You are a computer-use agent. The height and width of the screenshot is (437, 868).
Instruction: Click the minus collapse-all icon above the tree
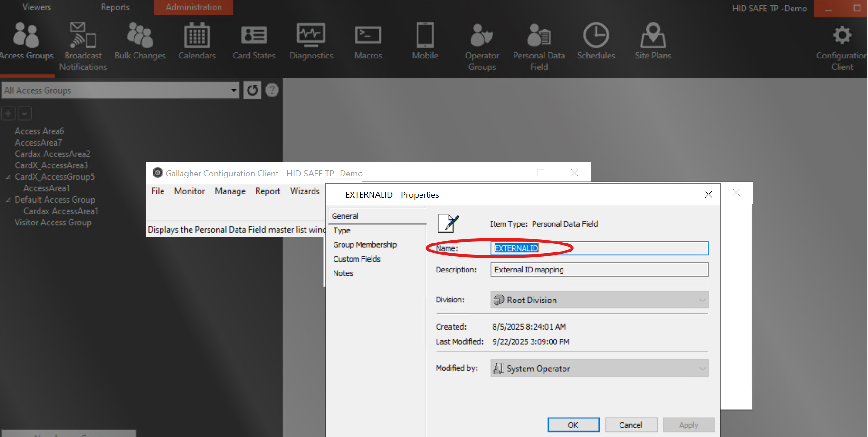[x=25, y=114]
